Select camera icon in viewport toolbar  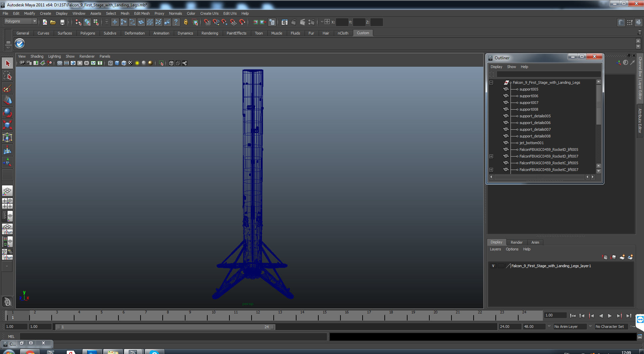click(x=22, y=63)
